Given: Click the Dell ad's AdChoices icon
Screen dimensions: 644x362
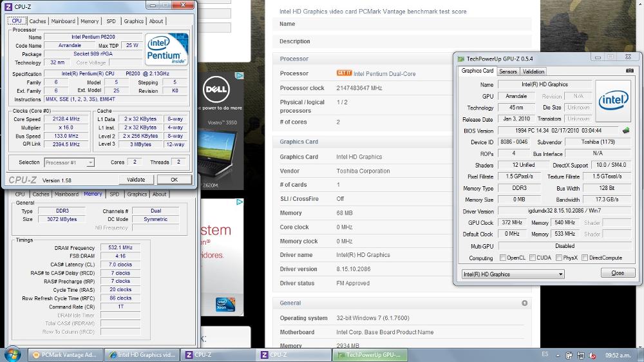Looking at the screenshot, I should point(239,75).
